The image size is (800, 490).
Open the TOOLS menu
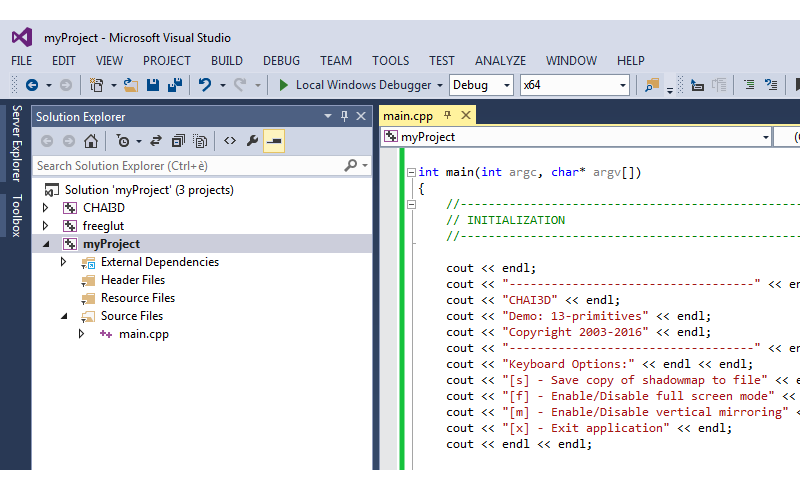(390, 61)
